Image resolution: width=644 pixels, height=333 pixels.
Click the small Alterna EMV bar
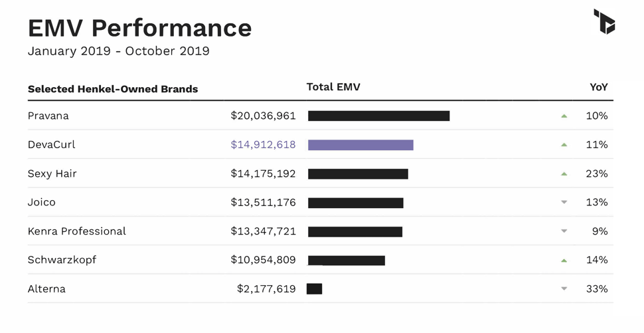tap(315, 289)
